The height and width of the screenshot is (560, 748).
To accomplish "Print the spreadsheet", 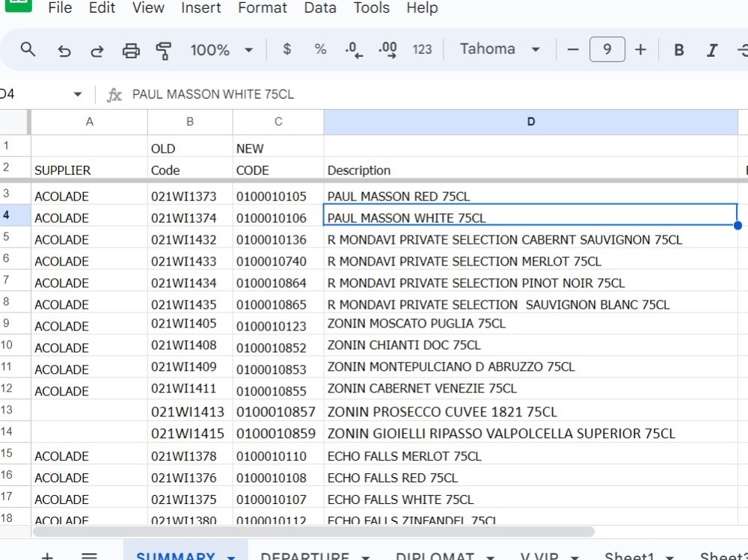I will tap(131, 49).
